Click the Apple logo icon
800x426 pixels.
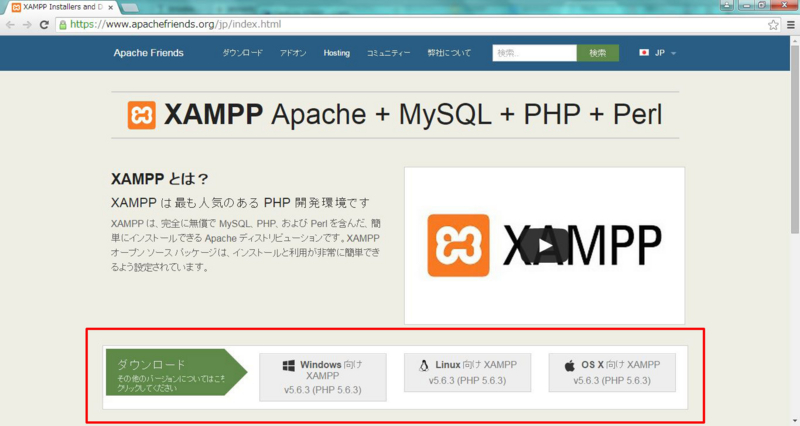pos(569,365)
